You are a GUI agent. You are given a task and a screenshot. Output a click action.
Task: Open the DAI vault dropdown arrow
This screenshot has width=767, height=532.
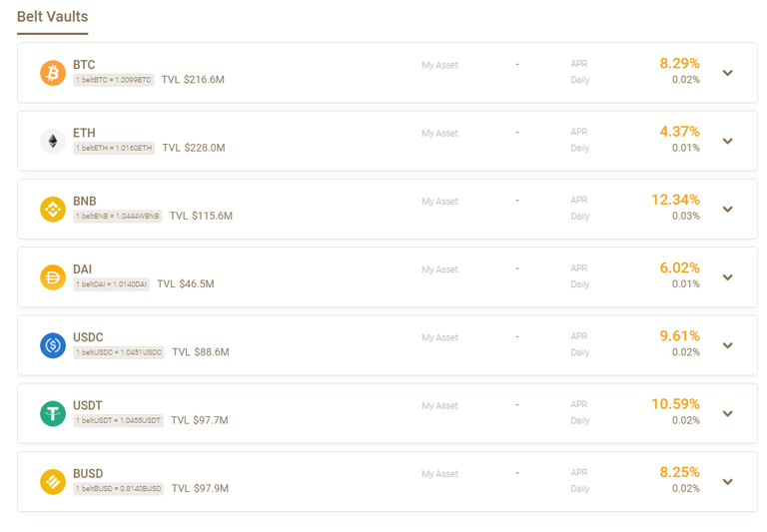pyautogui.click(x=728, y=277)
